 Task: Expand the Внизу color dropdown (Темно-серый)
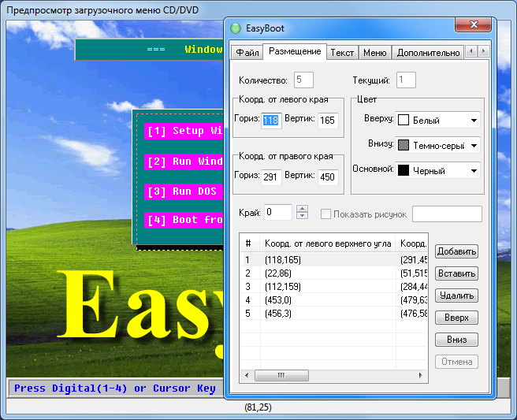pos(474,145)
